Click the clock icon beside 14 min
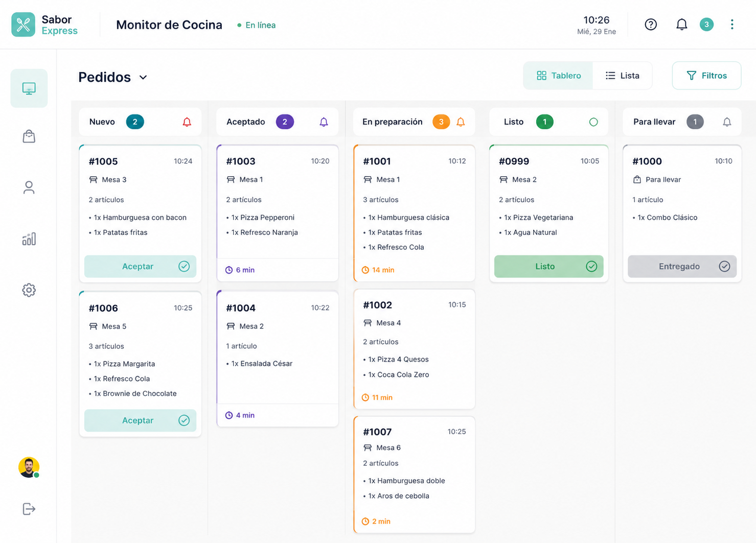Screen dimensions: 756x543 (x=365, y=270)
